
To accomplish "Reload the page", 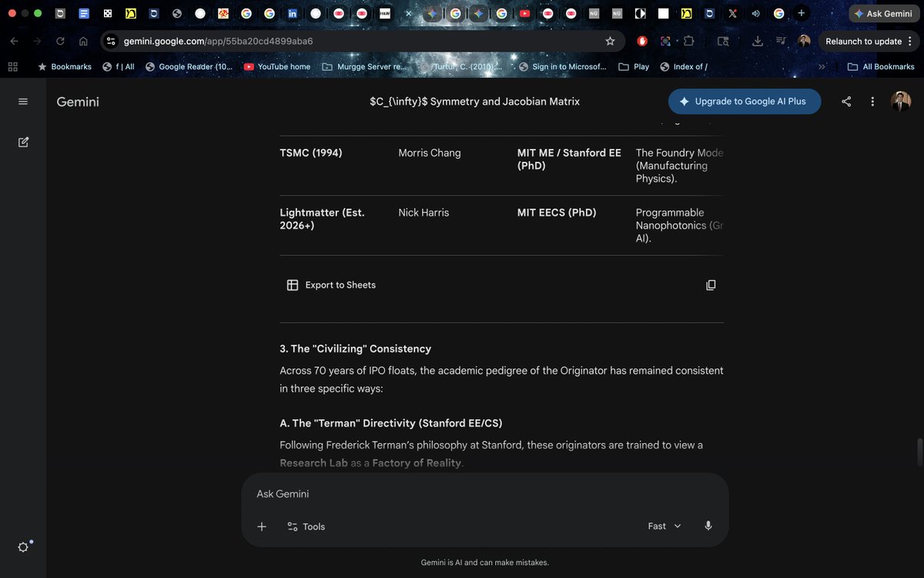I will click(x=60, y=42).
